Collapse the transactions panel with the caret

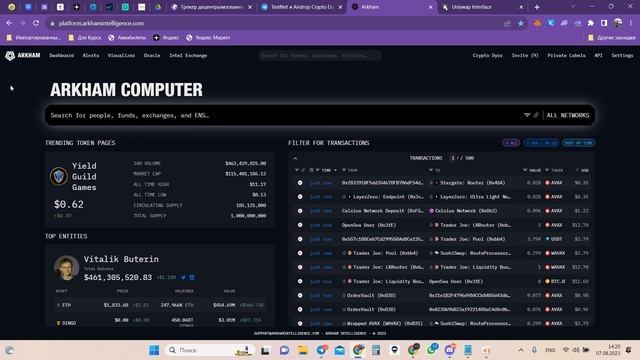tap(296, 158)
